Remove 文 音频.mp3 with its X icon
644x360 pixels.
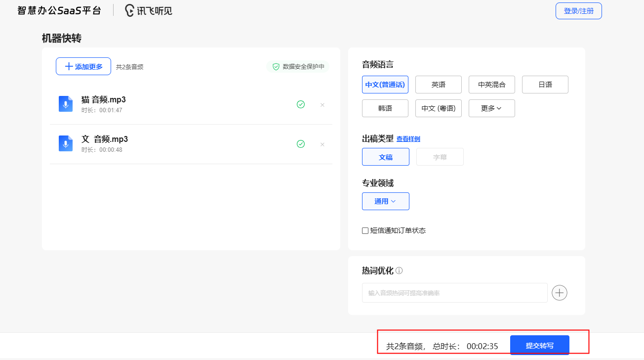coord(322,144)
